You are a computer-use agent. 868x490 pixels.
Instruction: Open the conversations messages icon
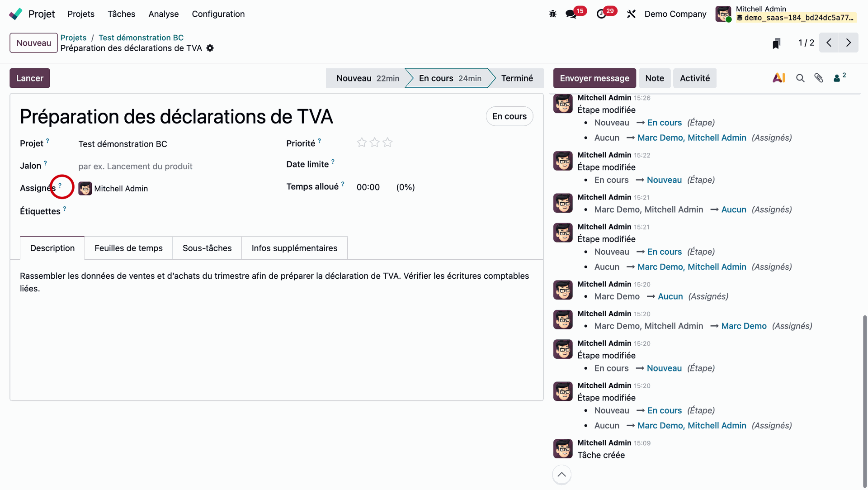click(571, 14)
